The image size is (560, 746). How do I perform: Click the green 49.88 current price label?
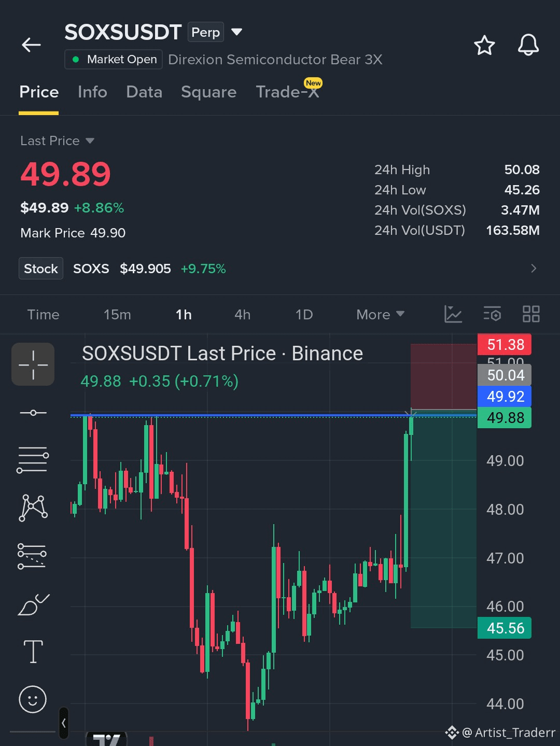point(505,418)
